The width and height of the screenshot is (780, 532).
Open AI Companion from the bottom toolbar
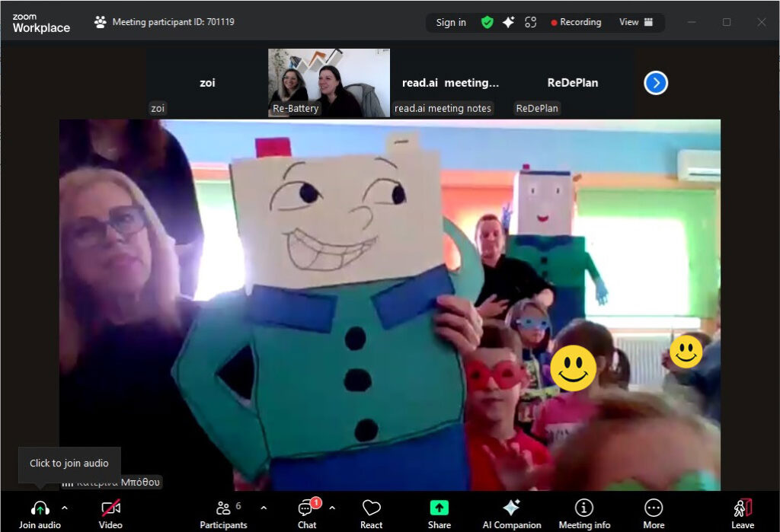pos(512,513)
